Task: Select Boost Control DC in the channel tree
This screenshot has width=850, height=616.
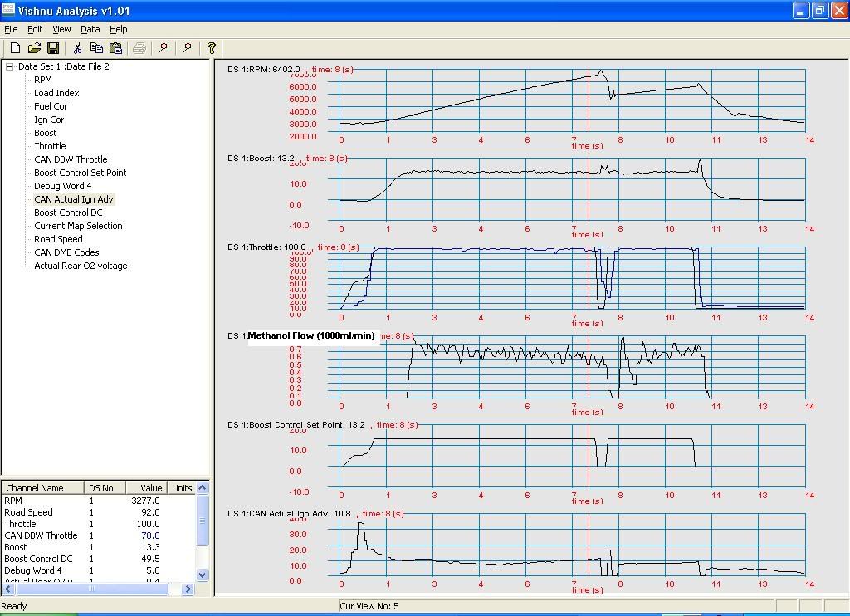Action: 68,213
